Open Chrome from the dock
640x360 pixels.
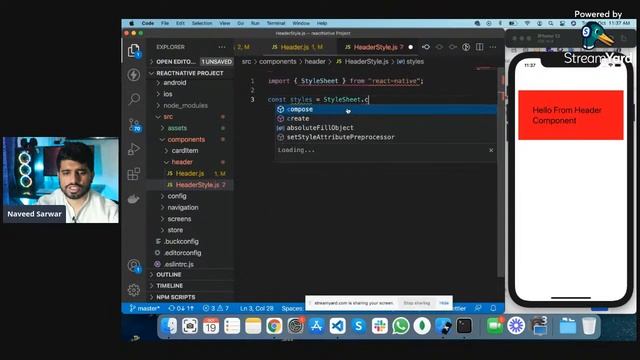coord(274,326)
